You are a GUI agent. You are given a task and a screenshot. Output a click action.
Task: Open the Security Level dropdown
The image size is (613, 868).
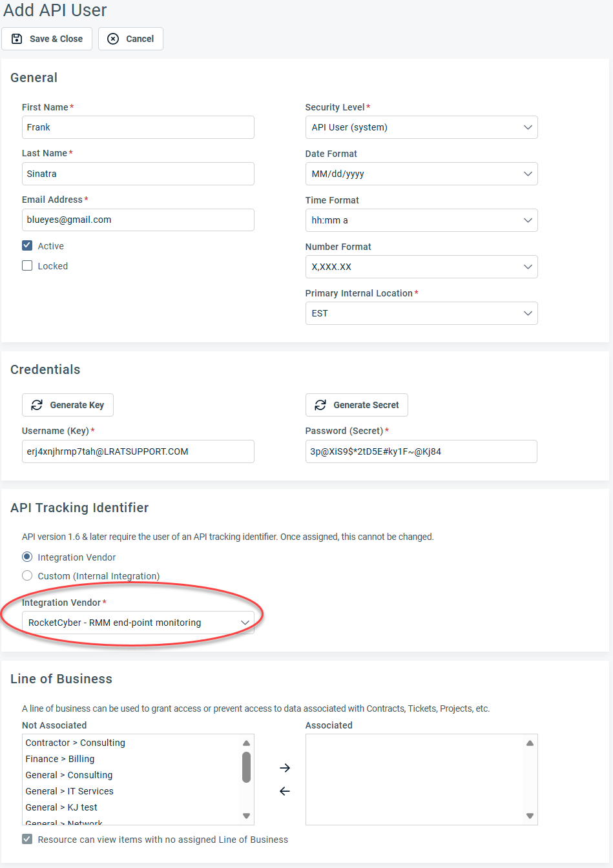(421, 127)
